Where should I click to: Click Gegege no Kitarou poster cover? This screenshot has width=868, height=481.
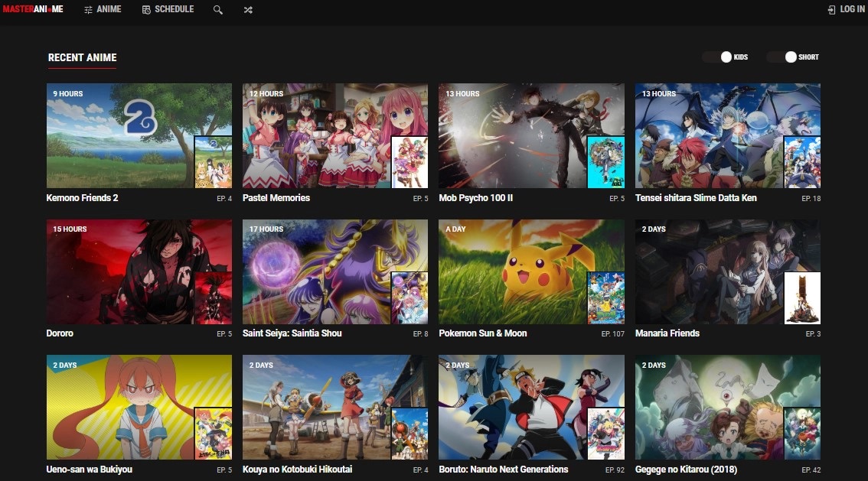pos(802,434)
